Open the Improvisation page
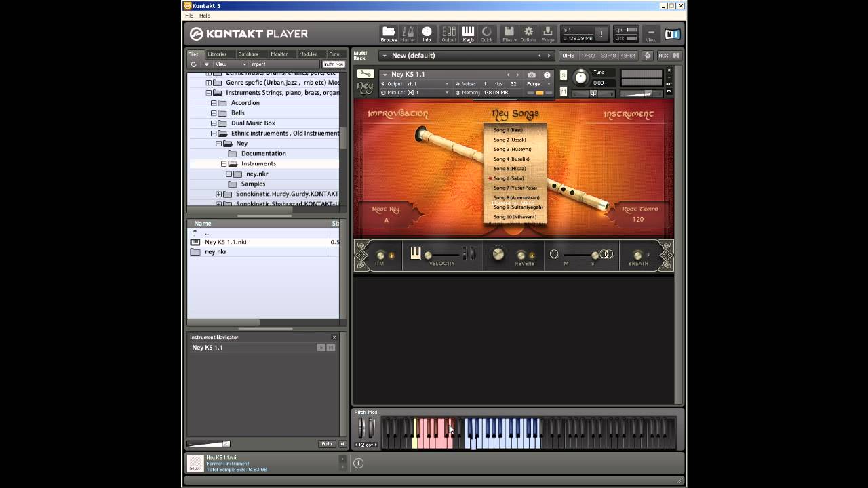Image resolution: width=868 pixels, height=488 pixels. 398,114
